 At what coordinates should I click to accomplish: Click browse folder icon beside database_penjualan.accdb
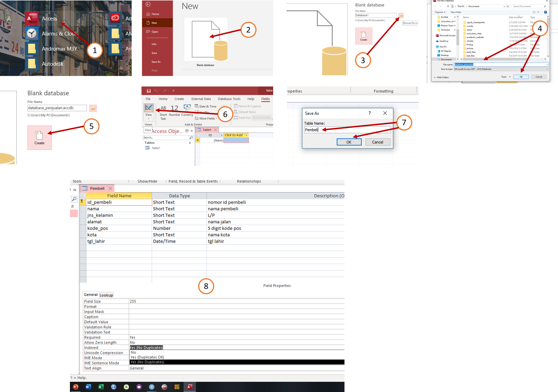click(x=93, y=108)
